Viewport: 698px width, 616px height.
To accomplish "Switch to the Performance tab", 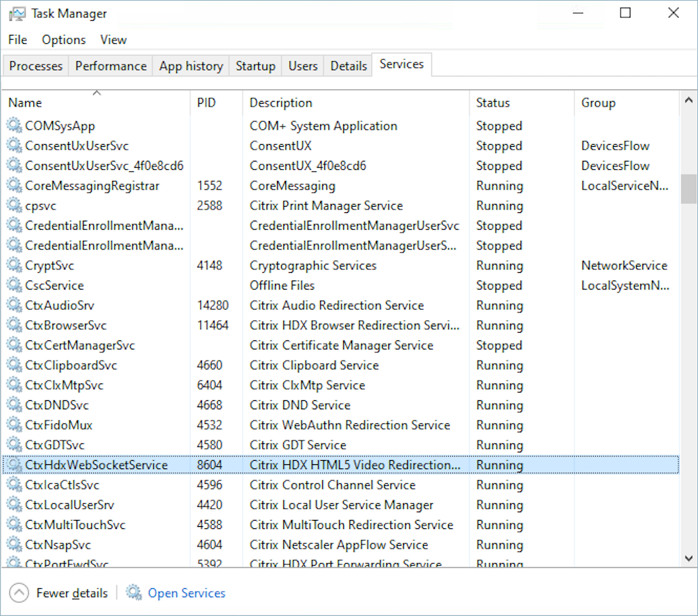I will pyautogui.click(x=111, y=65).
